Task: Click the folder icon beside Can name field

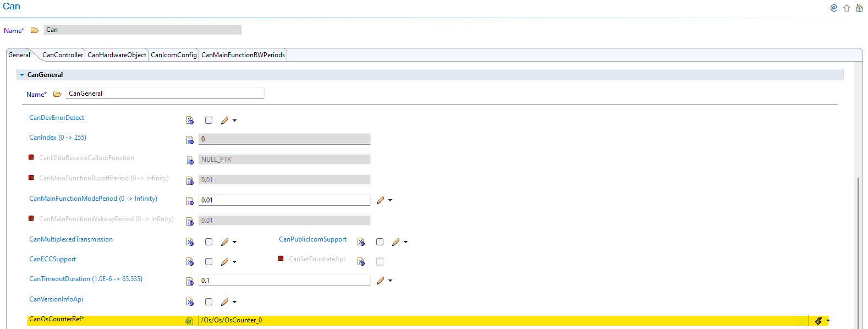Action: pos(35,30)
